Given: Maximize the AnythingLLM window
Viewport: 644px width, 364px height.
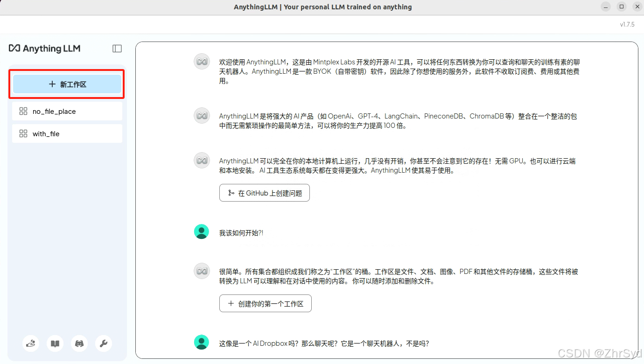Looking at the screenshot, I should [x=622, y=7].
